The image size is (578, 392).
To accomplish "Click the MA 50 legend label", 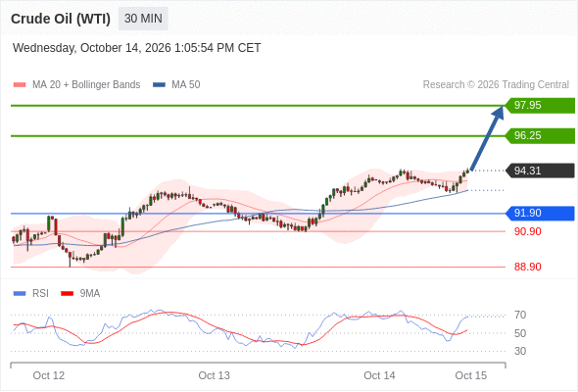I will point(186,85).
